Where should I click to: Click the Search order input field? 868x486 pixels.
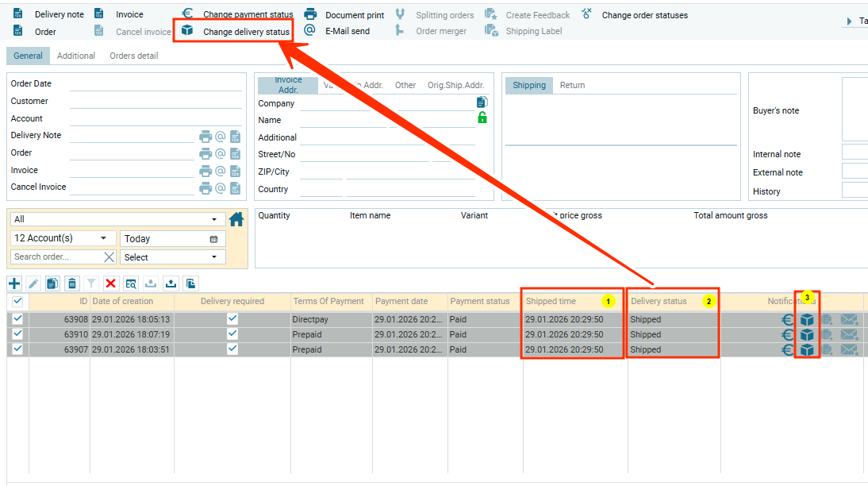(x=56, y=257)
